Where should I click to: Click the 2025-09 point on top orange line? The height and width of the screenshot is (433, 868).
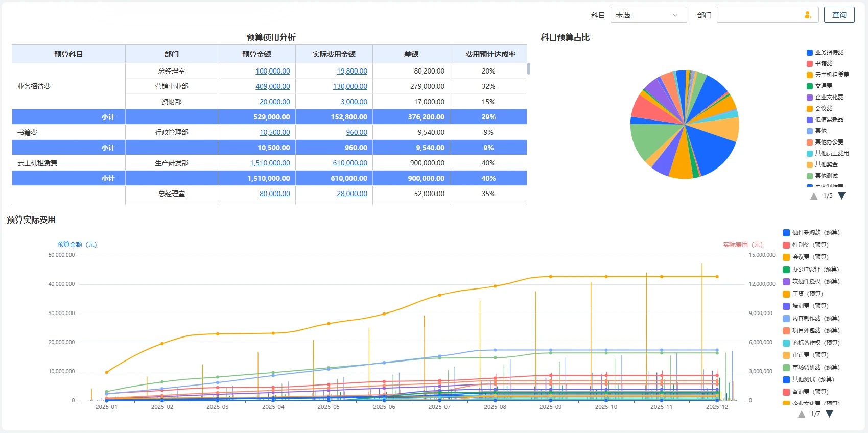coord(551,277)
